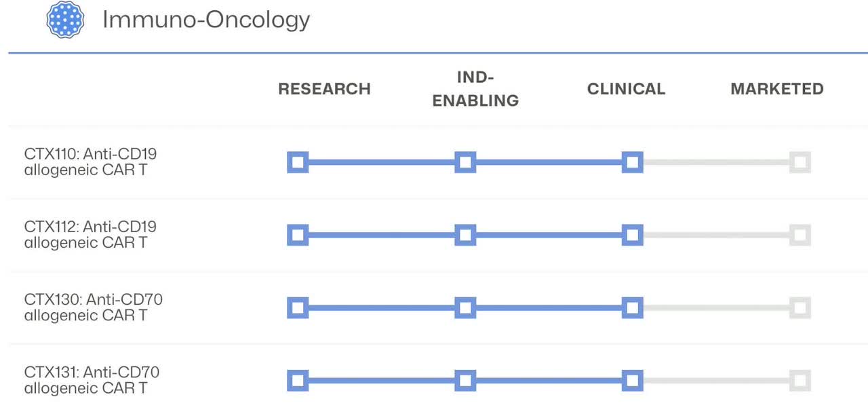Click the Immuno-Oncology section heading
Image resolution: width=868 pixels, height=416 pixels.
click(x=206, y=20)
